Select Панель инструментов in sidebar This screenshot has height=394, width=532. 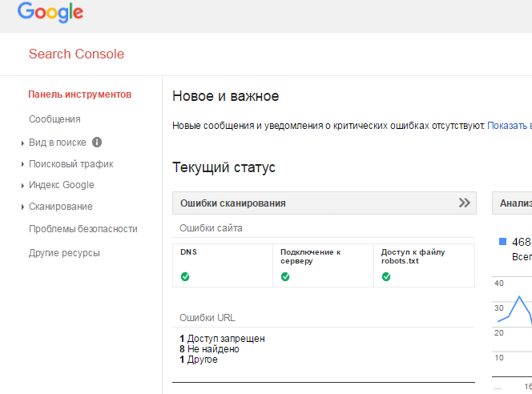(x=80, y=94)
